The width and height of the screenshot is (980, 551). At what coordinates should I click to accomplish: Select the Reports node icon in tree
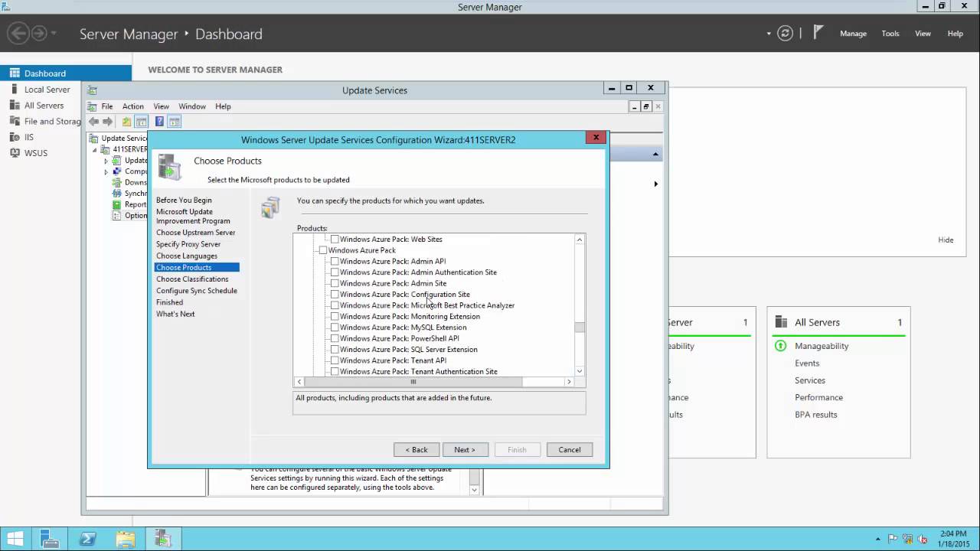tap(117, 204)
